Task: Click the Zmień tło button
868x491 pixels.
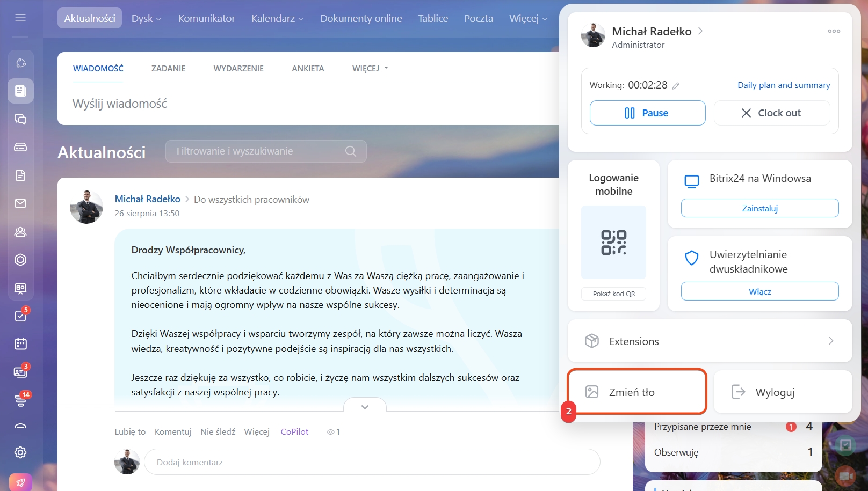Action: (x=637, y=392)
